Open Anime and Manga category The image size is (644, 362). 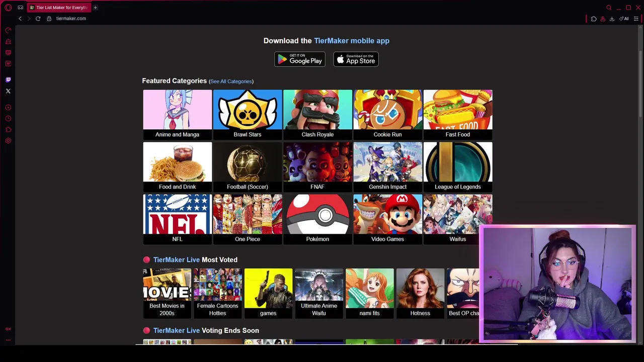(x=177, y=114)
